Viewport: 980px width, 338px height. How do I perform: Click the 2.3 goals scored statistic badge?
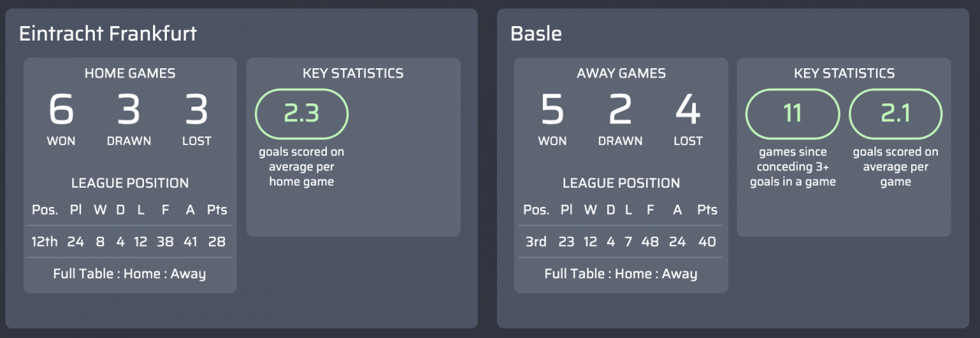(302, 113)
